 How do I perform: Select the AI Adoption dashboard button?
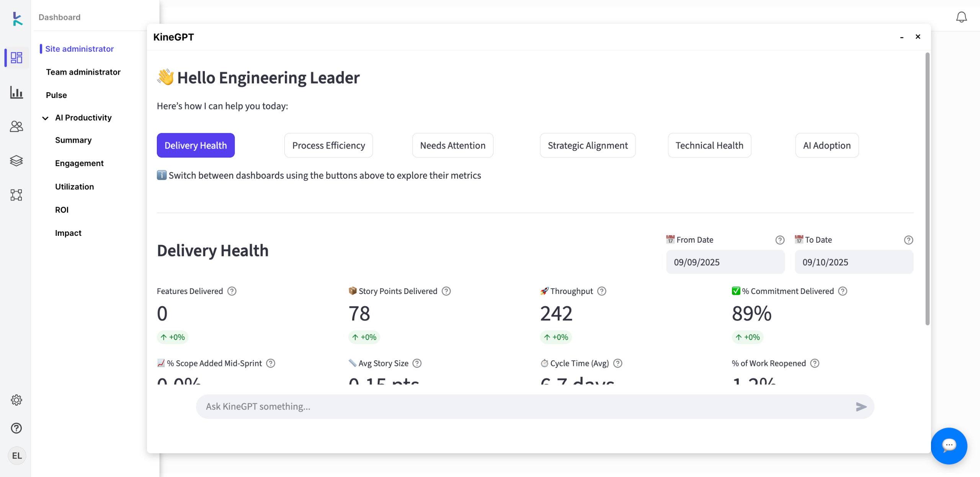click(826, 145)
